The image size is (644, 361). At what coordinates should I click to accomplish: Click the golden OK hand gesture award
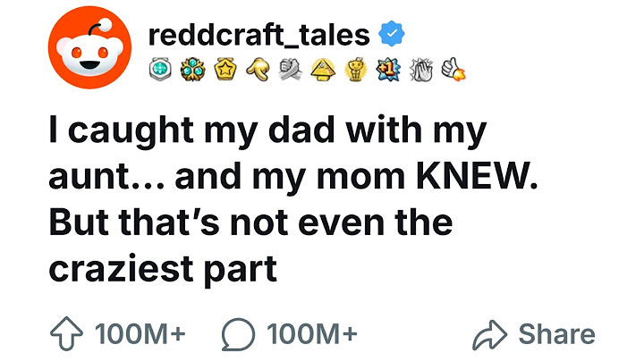pyautogui.click(x=258, y=69)
